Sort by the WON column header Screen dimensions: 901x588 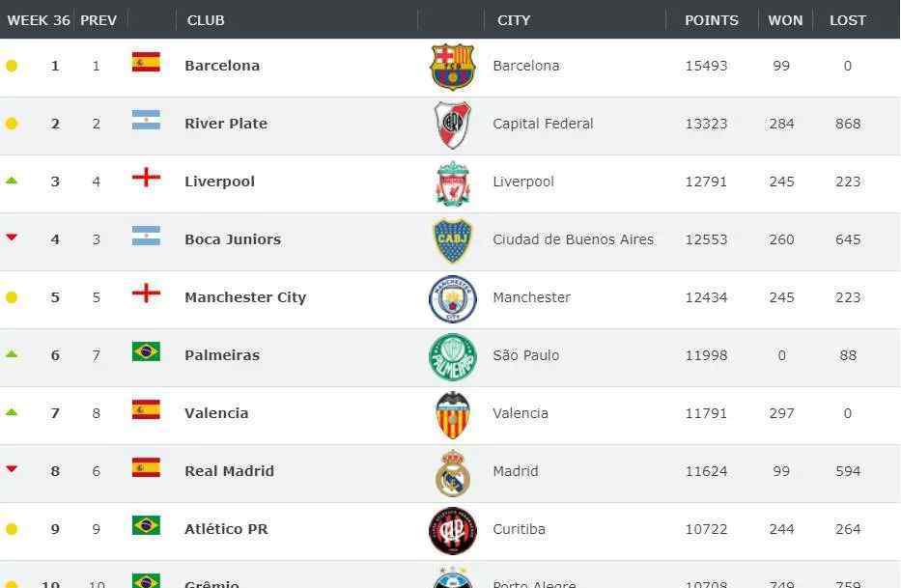[785, 20]
